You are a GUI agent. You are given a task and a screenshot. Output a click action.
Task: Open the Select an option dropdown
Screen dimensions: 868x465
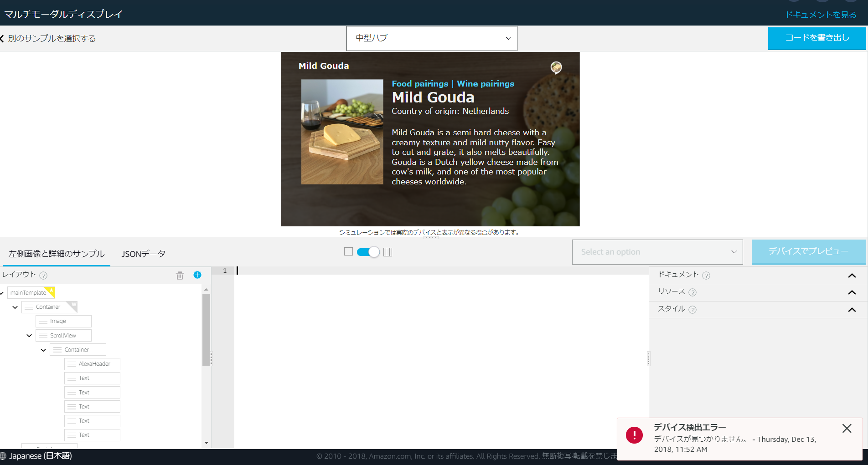click(x=657, y=252)
